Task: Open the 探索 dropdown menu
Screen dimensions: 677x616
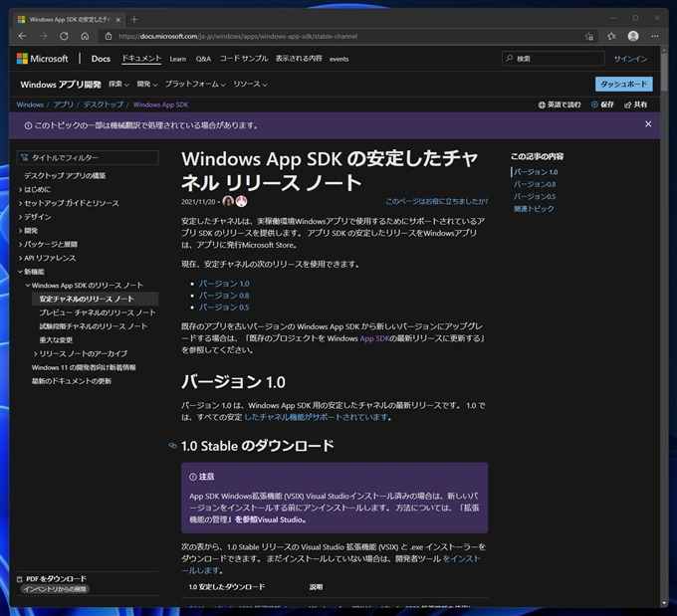Action: click(x=118, y=85)
